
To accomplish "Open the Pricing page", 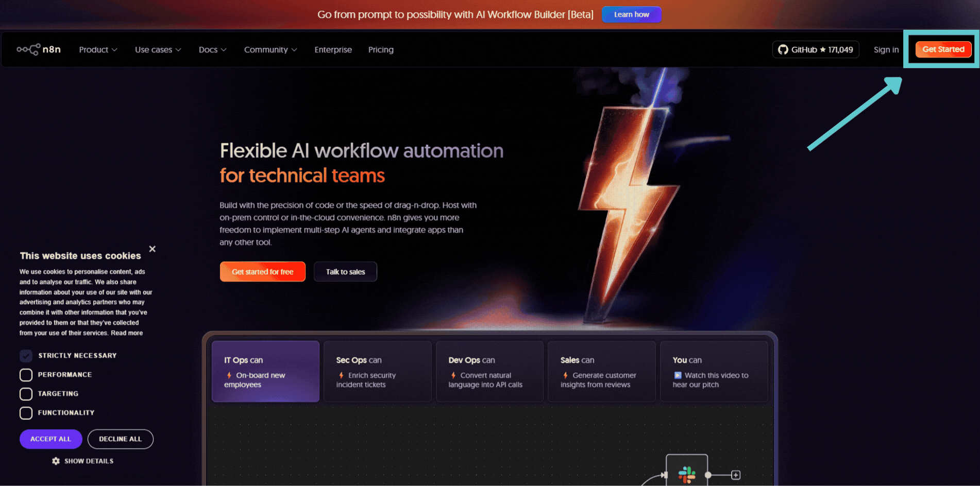I will pos(381,50).
